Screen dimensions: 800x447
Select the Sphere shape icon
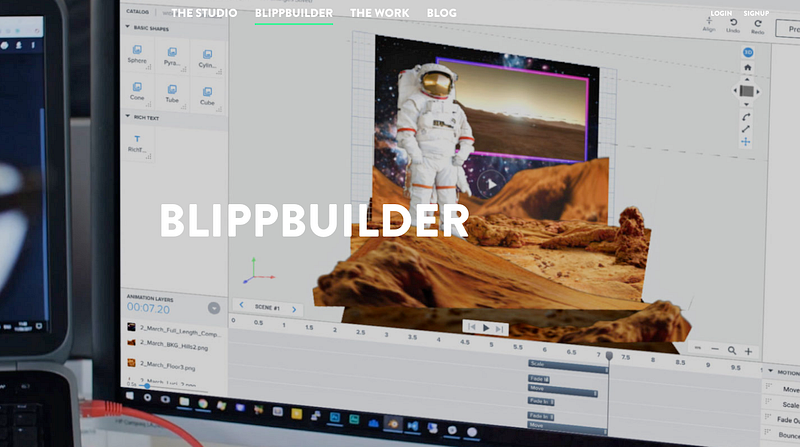click(137, 49)
